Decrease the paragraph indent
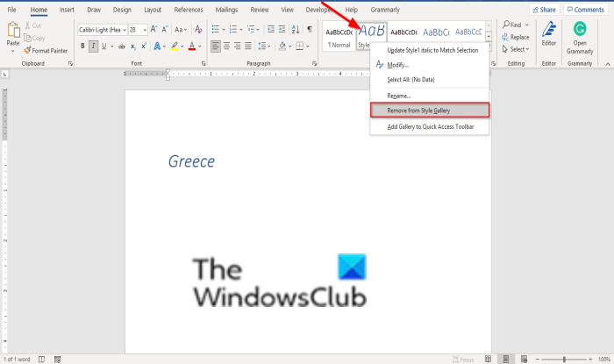 (270, 29)
